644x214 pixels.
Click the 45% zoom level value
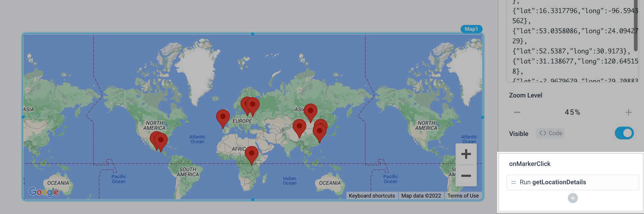572,112
